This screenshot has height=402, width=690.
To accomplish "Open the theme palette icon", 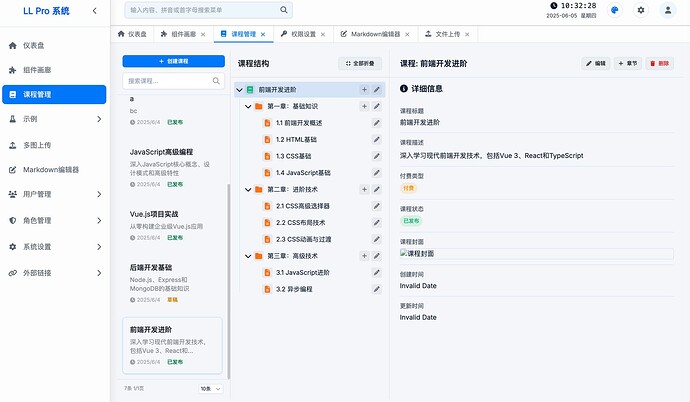I will pos(615,10).
